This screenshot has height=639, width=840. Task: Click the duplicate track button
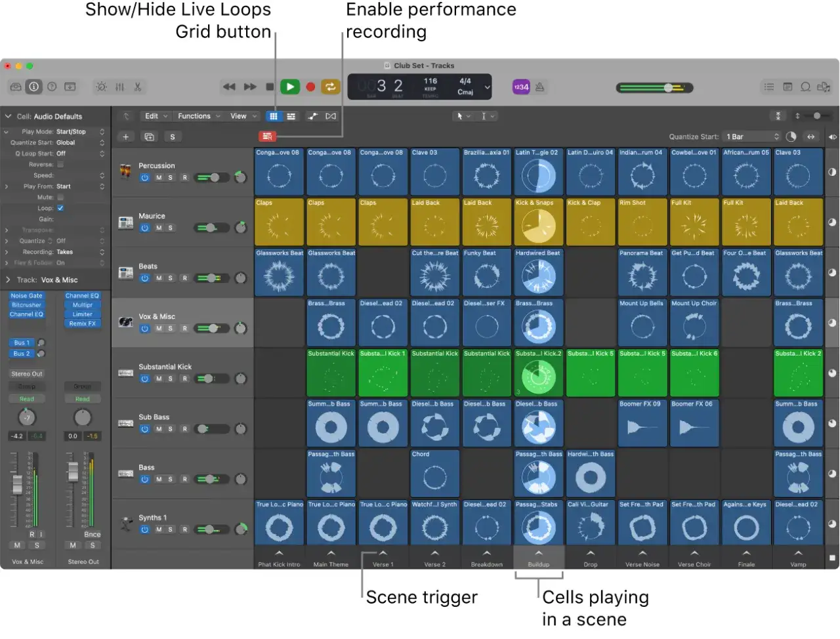(x=150, y=136)
